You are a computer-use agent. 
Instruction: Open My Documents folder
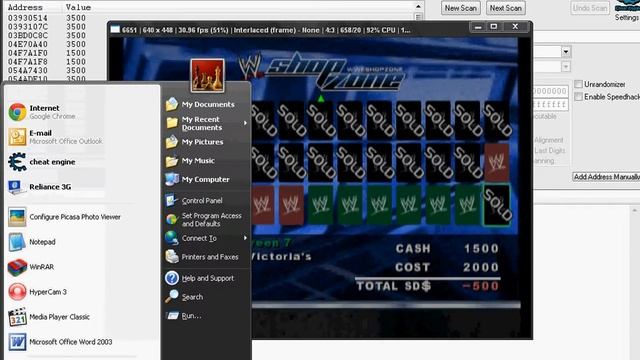point(200,104)
